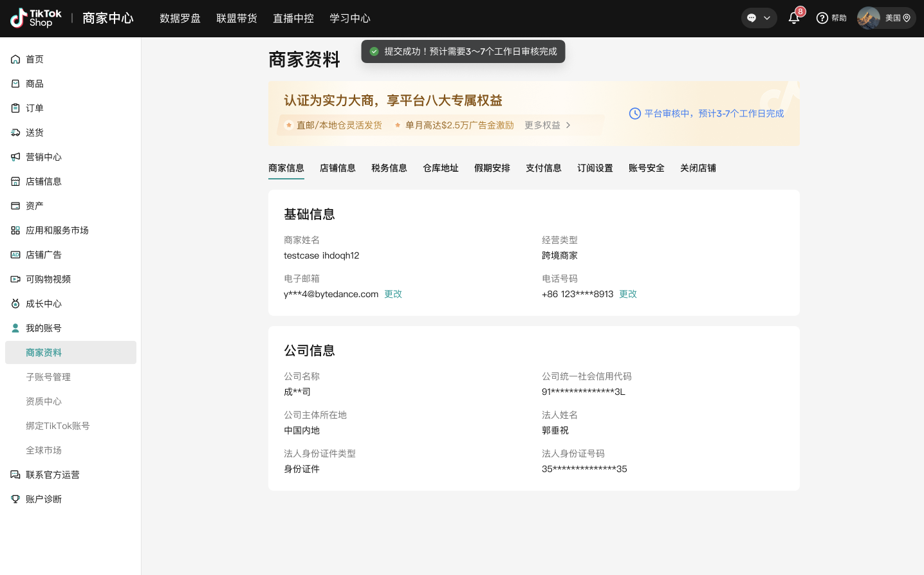Click the 跨境商家 business type value
The height and width of the screenshot is (575, 924).
point(560,255)
